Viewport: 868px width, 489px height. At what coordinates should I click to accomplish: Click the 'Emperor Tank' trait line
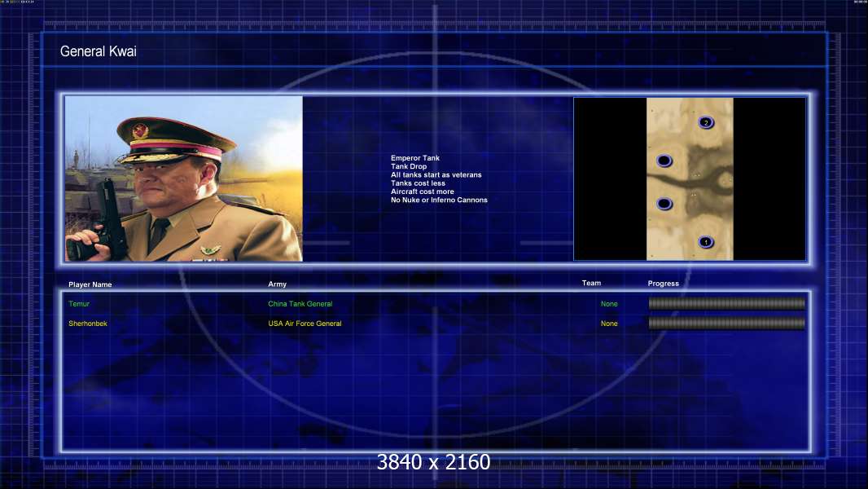pos(415,158)
